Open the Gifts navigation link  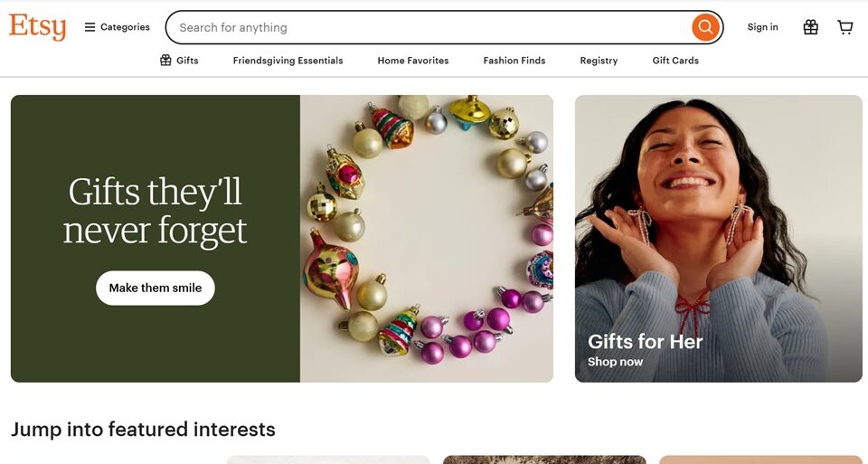[187, 61]
